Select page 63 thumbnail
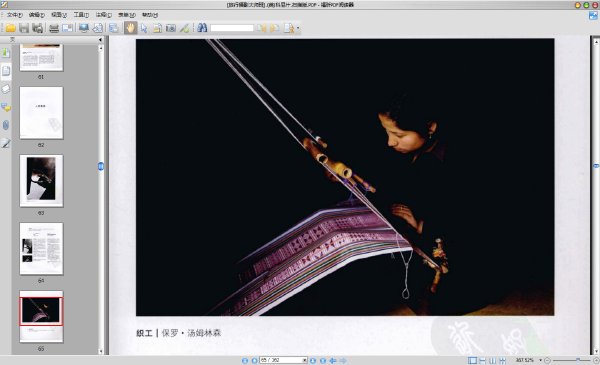Viewport: 600px width, 365px height. [41, 181]
